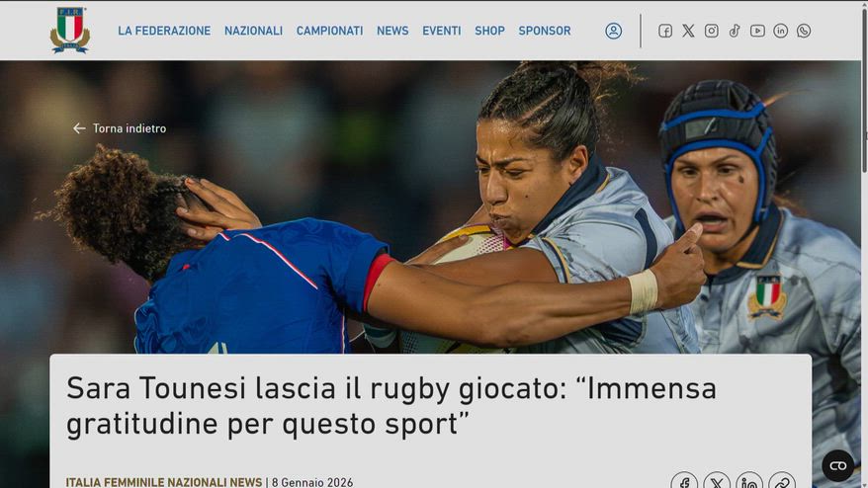Open the Instagram header icon
This screenshot has width=868, height=488.
pyautogui.click(x=712, y=31)
